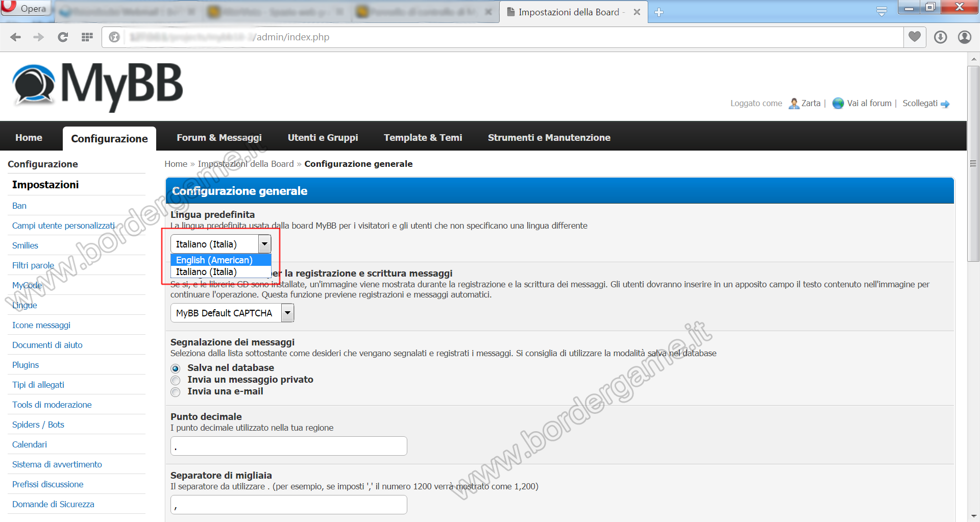Select Salva nel database radio button

click(x=176, y=368)
